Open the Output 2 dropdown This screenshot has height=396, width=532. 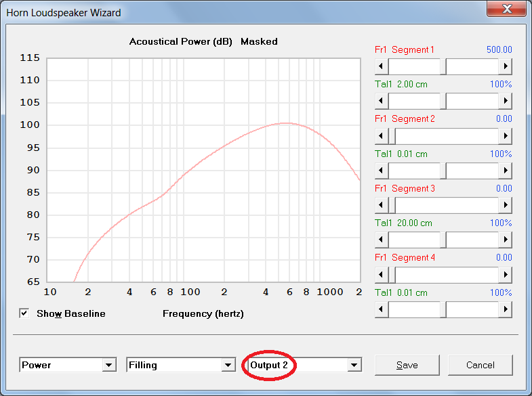(x=354, y=365)
